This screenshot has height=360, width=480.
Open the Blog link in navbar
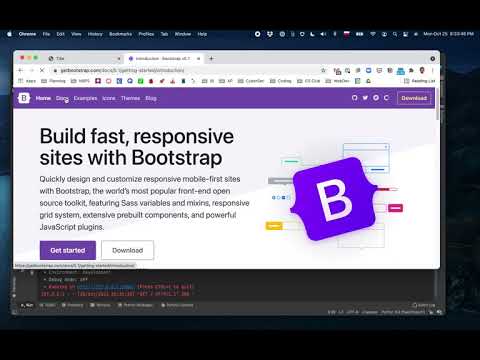[x=151, y=98]
